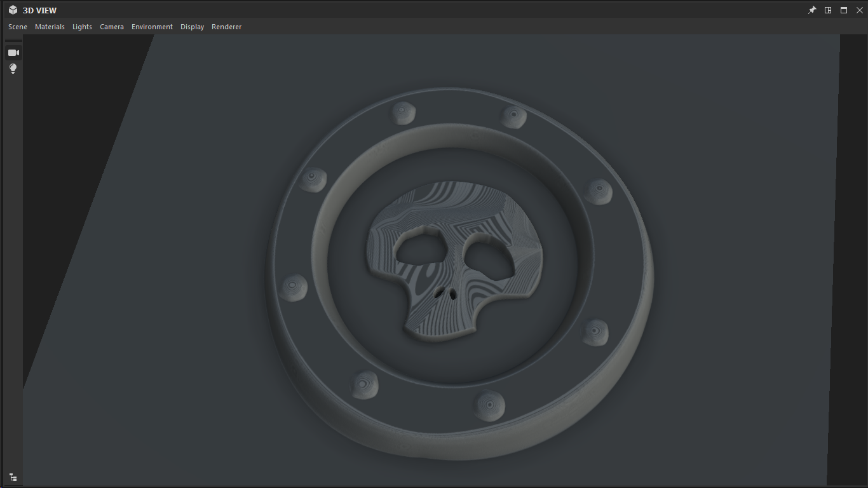Open the Materials menu
Screen dimensions: 868x488
(x=50, y=27)
